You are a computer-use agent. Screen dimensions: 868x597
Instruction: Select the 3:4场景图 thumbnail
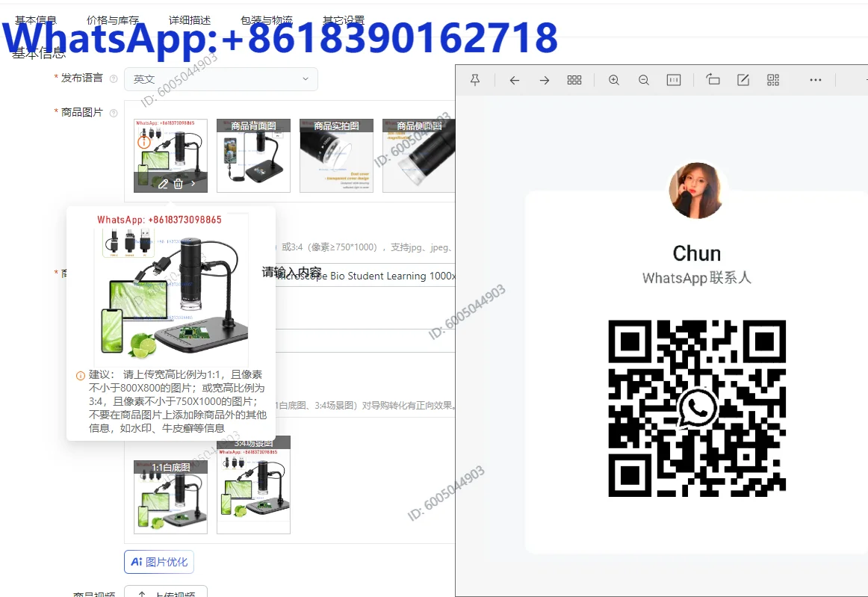tap(253, 485)
